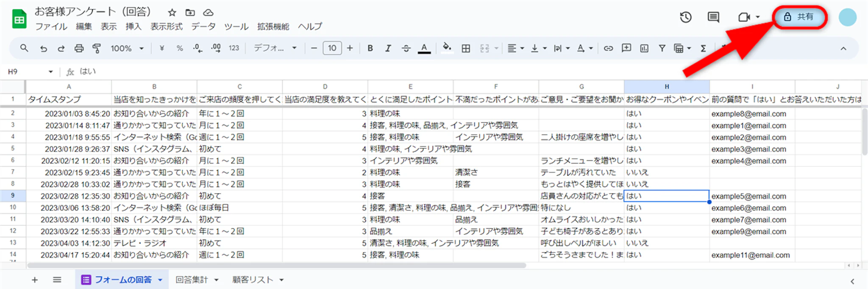The height and width of the screenshot is (289, 868).
Task: Expand the 100% zoom dropdown
Action: point(127,48)
